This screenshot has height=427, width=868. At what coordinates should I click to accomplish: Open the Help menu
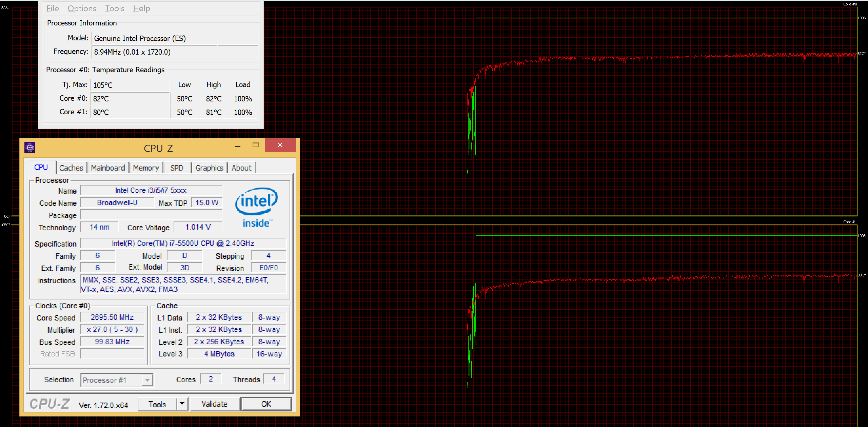tap(141, 8)
